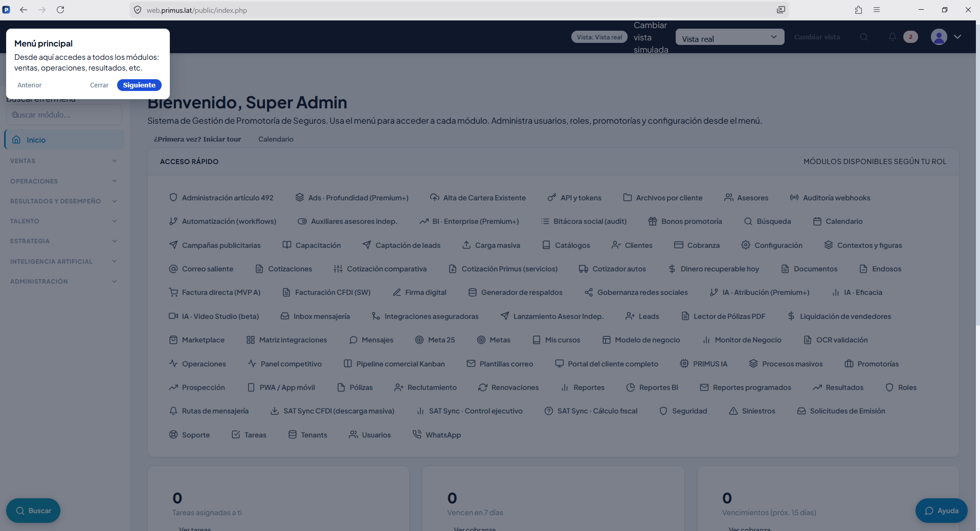Click the Soporte lifebuoy icon

tap(173, 434)
